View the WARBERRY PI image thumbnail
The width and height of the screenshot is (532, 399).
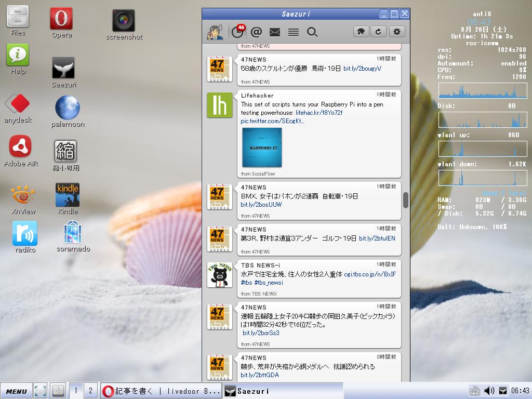pyautogui.click(x=262, y=147)
